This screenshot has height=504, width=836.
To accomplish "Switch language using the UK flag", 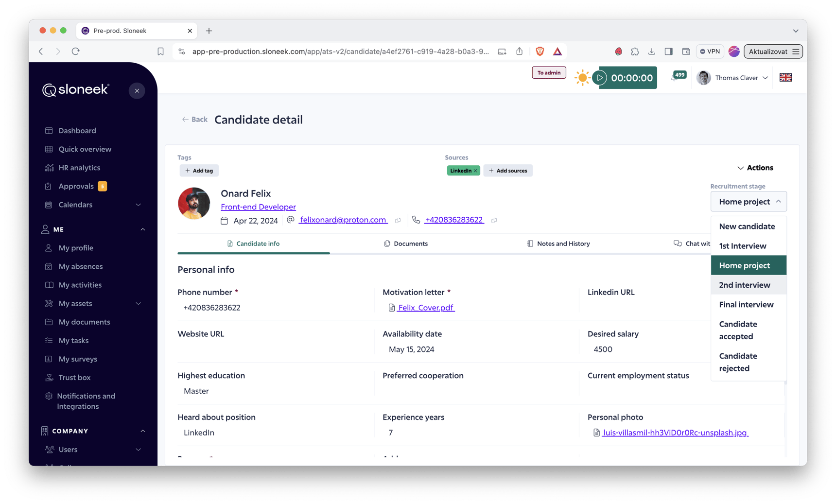I will [785, 78].
